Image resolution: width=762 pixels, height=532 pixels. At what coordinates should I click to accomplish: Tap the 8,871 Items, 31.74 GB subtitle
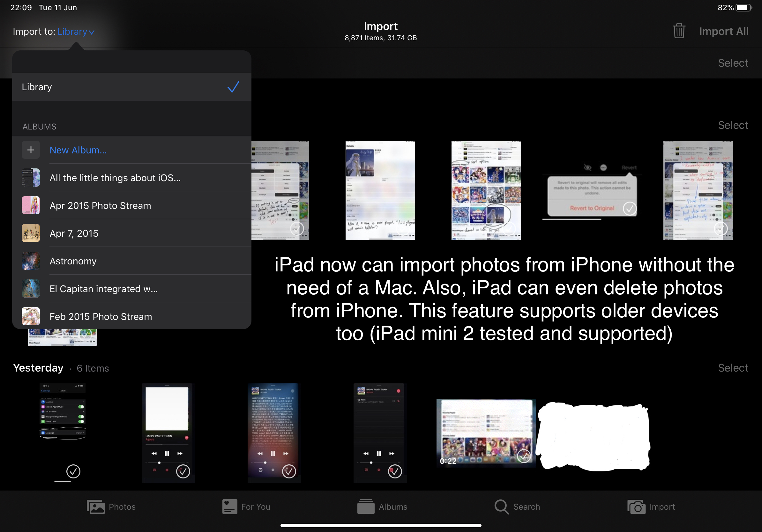click(x=381, y=38)
